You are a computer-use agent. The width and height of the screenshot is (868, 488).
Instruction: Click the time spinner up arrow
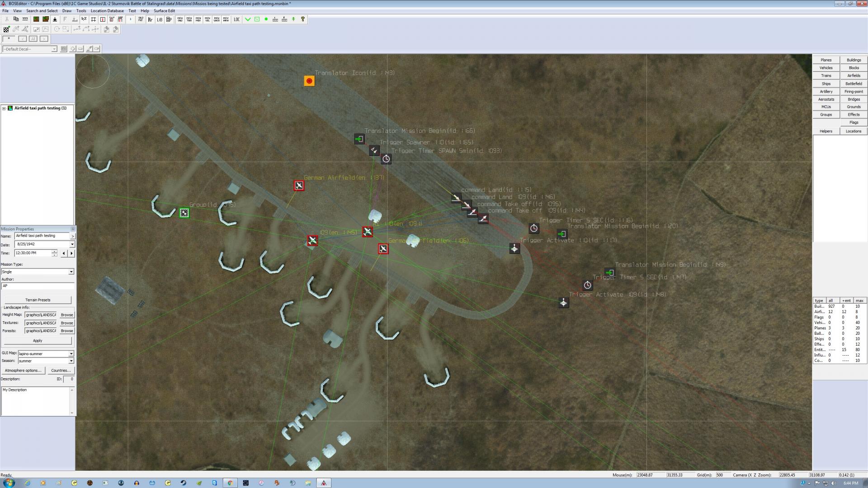[54, 252]
